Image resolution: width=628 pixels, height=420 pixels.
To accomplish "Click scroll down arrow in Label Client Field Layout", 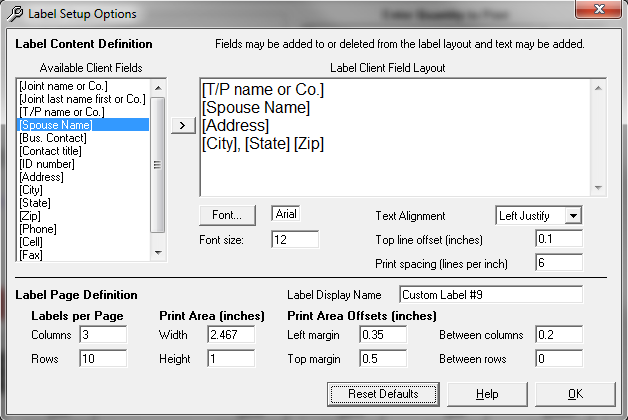I will [598, 187].
